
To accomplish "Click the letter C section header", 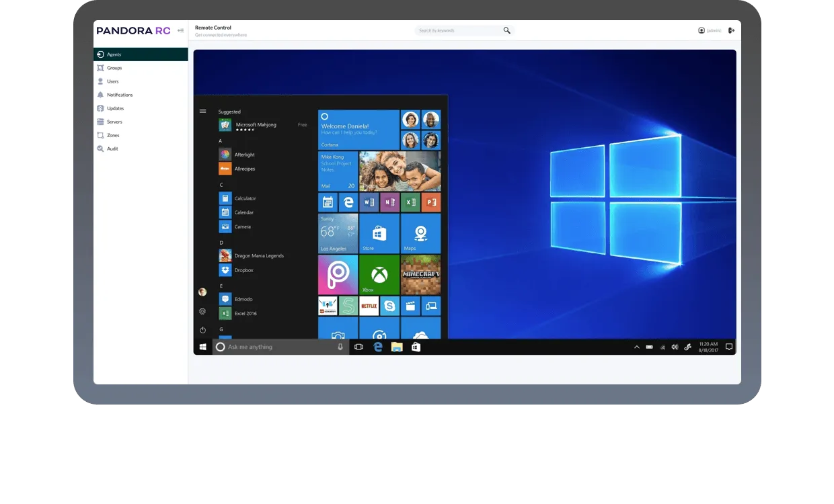I will 221,185.
